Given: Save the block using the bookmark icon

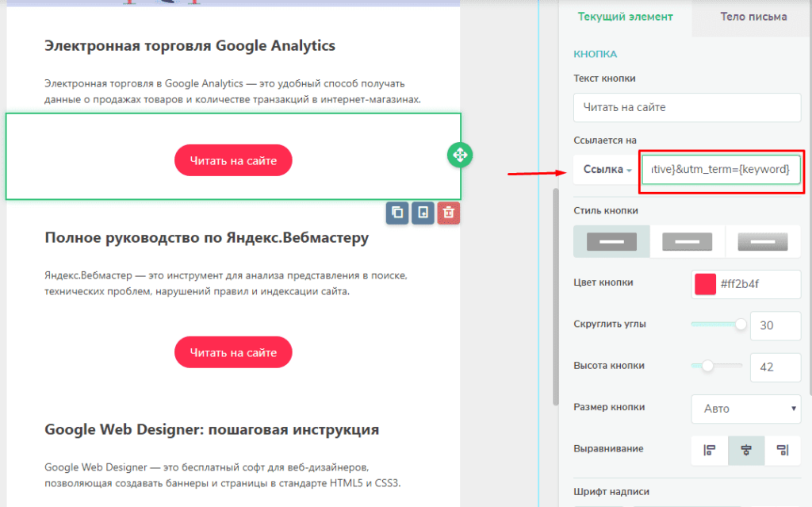Looking at the screenshot, I should (423, 213).
